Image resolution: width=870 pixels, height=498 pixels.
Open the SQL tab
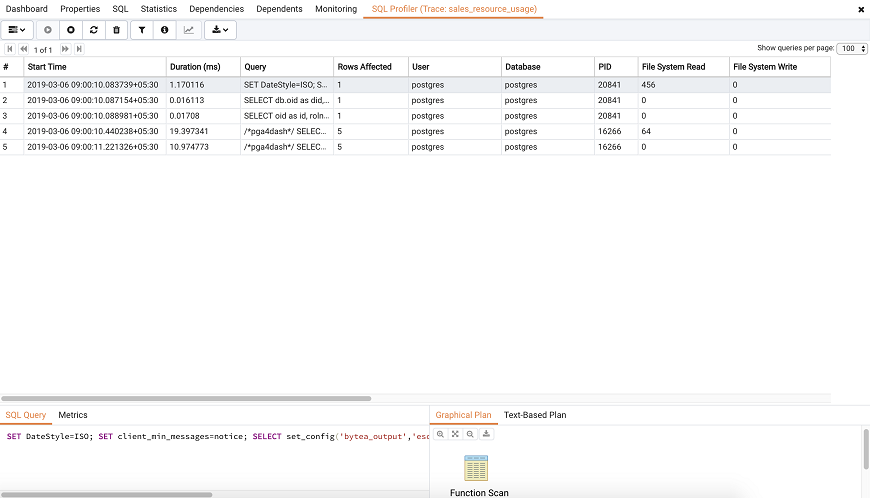[x=120, y=9]
